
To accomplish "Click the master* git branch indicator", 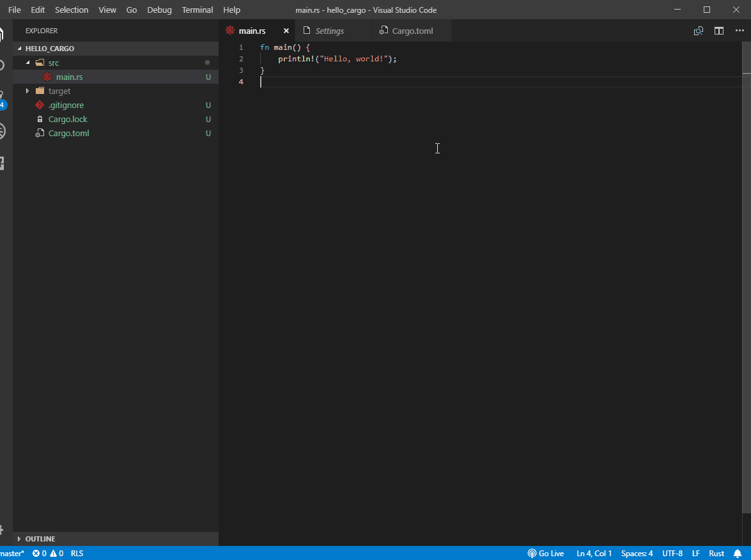I will (x=12, y=554).
